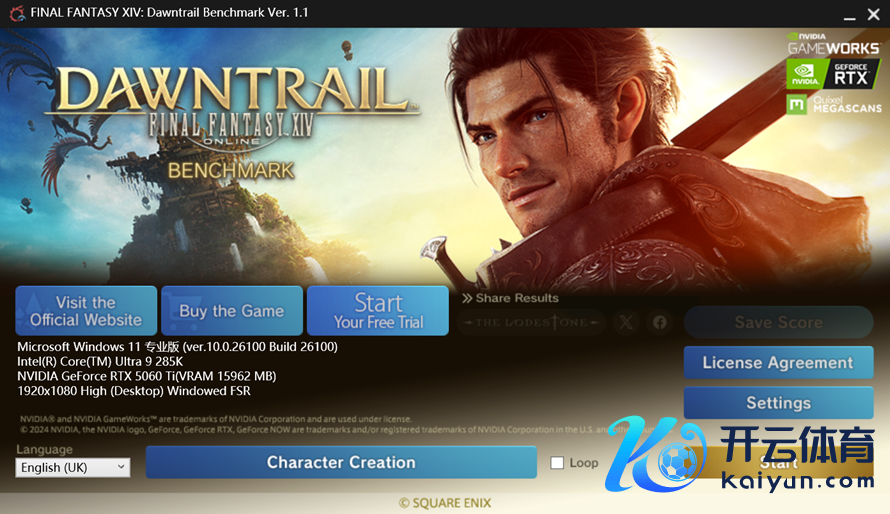Viewport: 890px width, 514px height.
Task: Open The Lodestone share button
Action: (531, 322)
